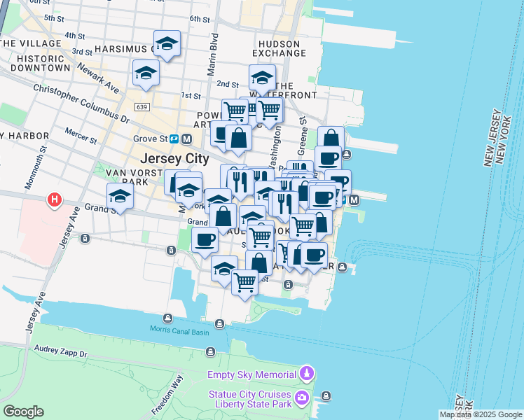This screenshot has height=420, width=524.
Task: Click the Mercer St label
Action: point(81,136)
